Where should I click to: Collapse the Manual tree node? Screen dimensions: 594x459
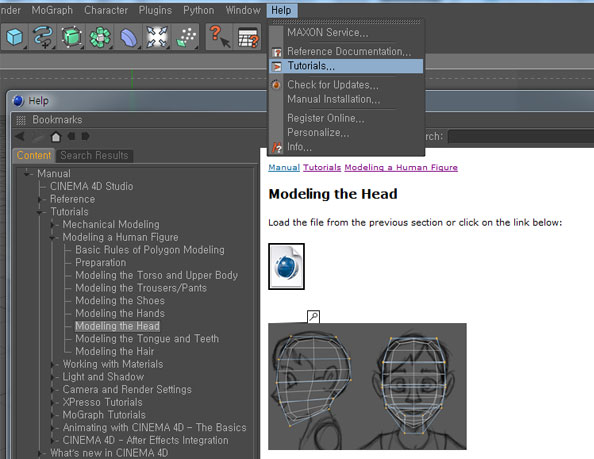coord(27,173)
